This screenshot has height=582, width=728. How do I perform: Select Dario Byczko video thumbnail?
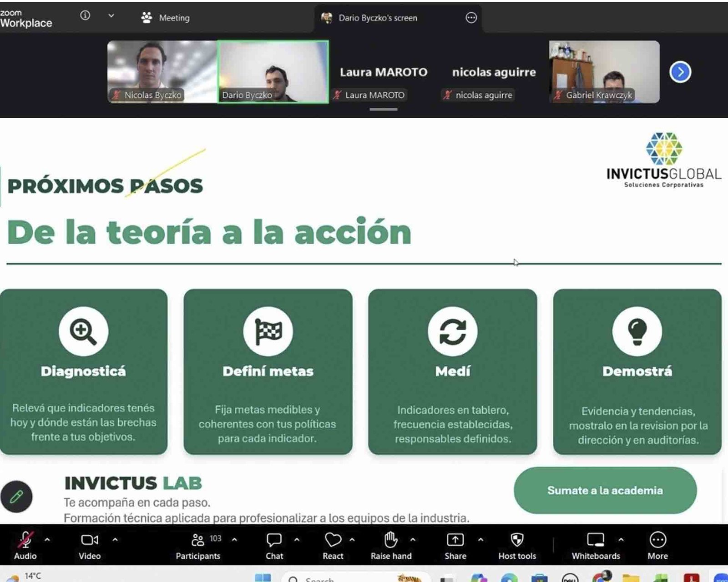pyautogui.click(x=273, y=72)
